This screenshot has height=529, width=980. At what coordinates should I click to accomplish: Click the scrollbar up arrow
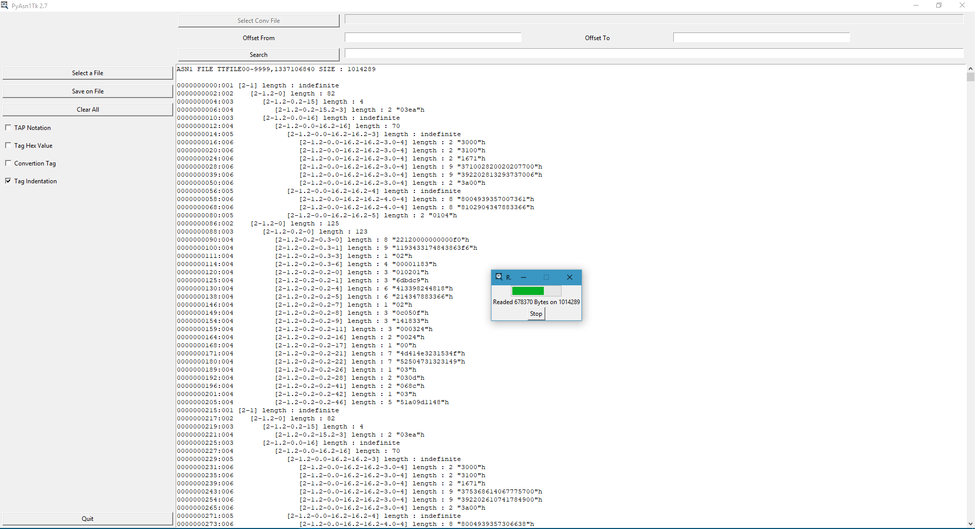[970, 69]
